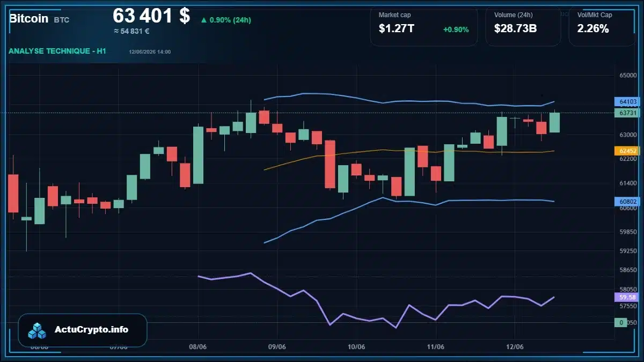Click the 59850 price axis label
The height and width of the screenshot is (362, 644).
click(x=628, y=232)
